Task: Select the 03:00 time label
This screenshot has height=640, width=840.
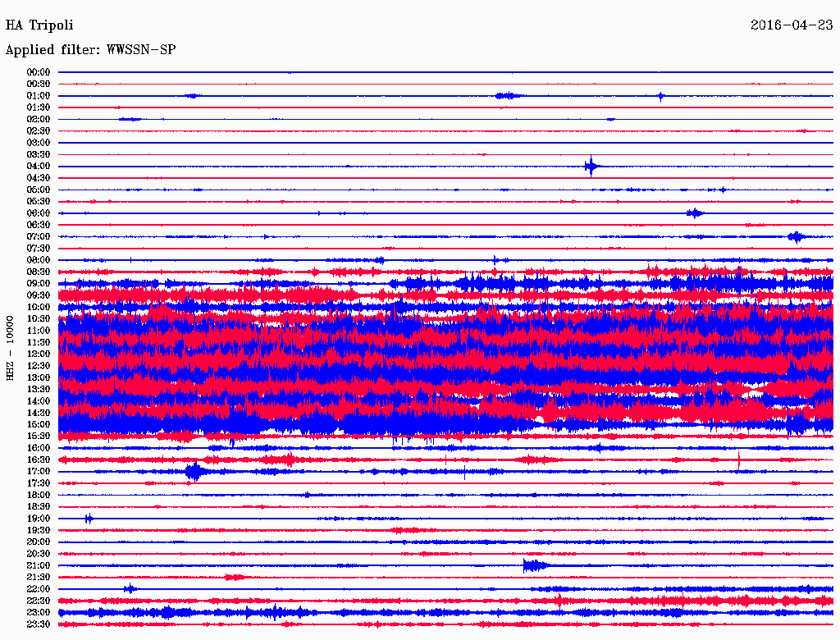Action: coord(39,143)
